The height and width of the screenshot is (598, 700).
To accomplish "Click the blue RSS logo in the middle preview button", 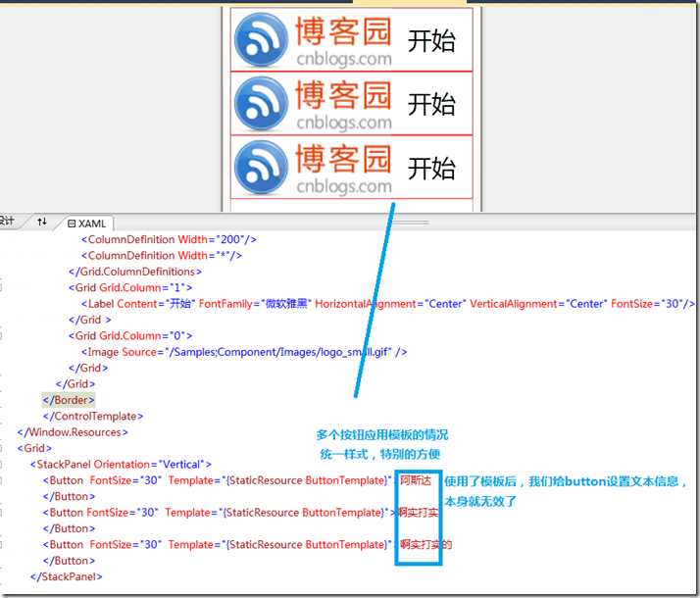I will [261, 103].
